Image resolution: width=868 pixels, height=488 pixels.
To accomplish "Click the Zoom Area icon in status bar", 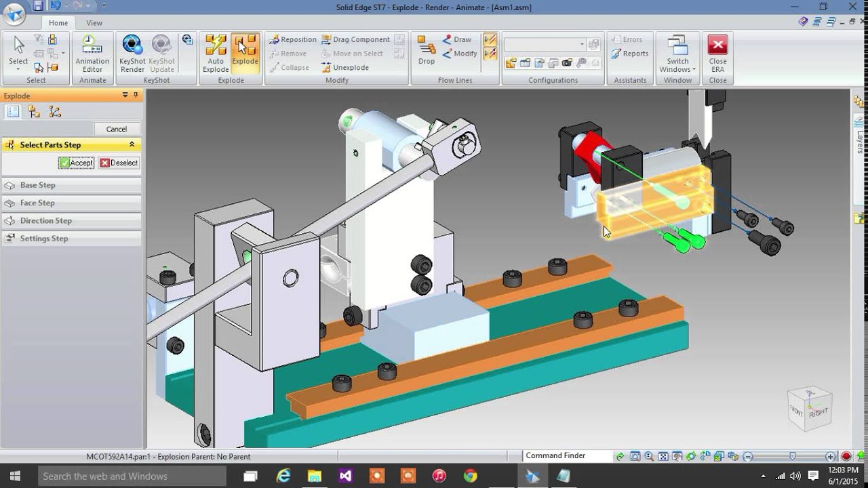I will coord(635,456).
